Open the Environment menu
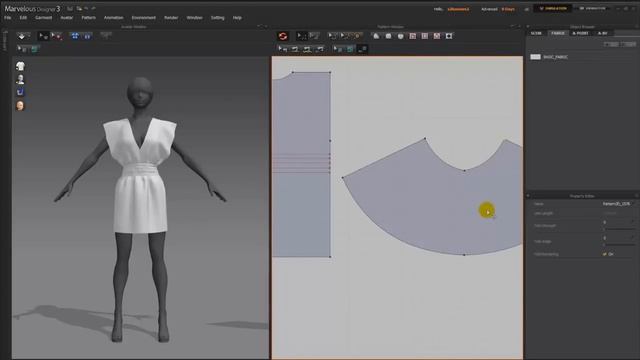The width and height of the screenshot is (640, 360). (x=144, y=18)
